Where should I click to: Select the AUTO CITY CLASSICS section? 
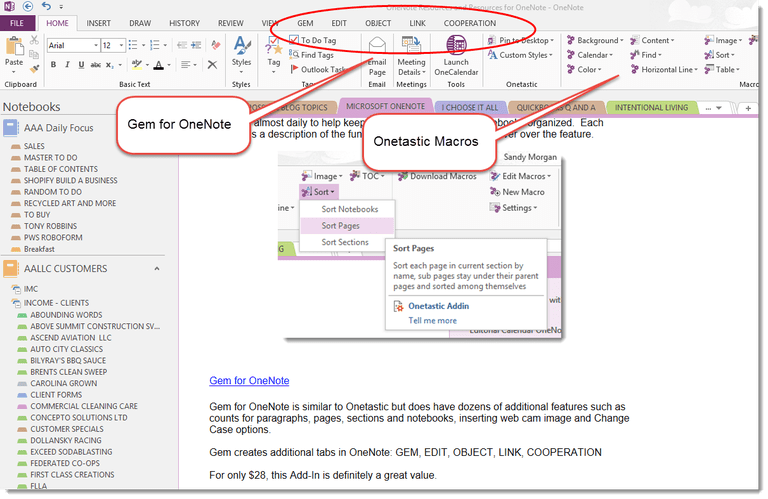67,349
